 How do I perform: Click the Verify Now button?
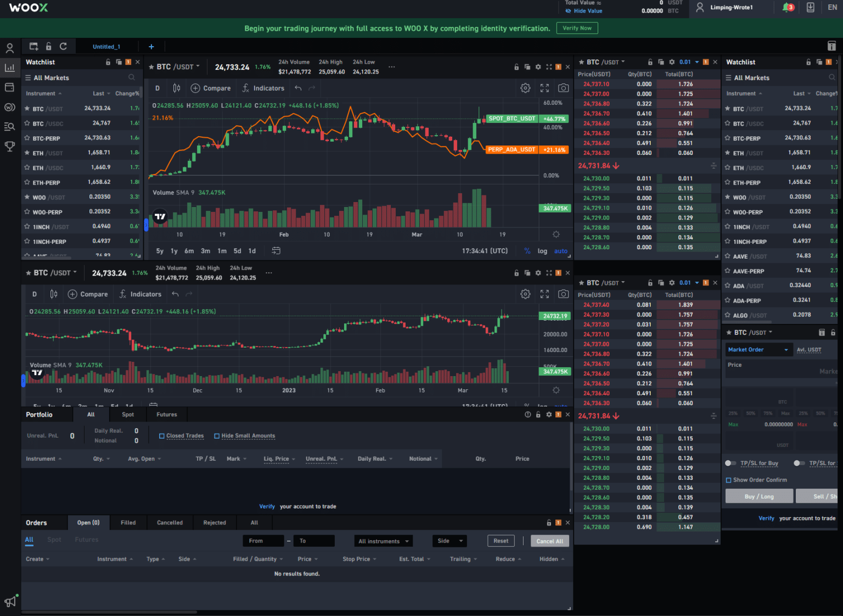click(577, 28)
